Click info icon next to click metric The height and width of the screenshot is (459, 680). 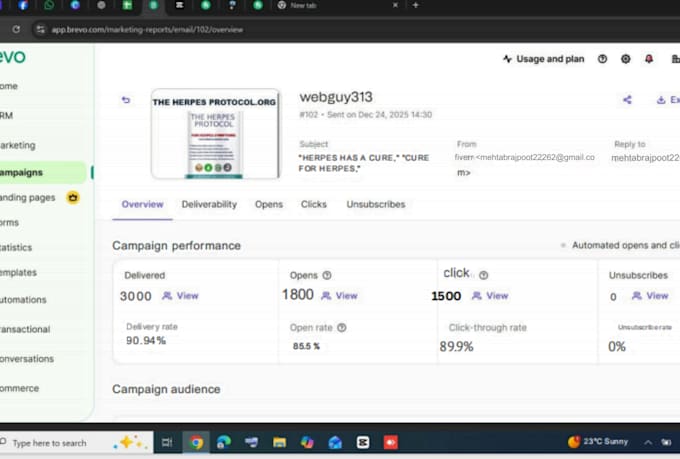[x=484, y=275]
